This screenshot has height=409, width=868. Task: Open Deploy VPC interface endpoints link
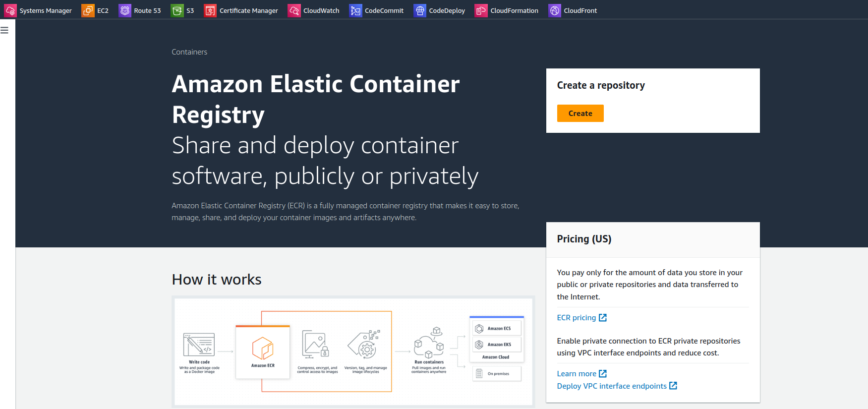612,386
